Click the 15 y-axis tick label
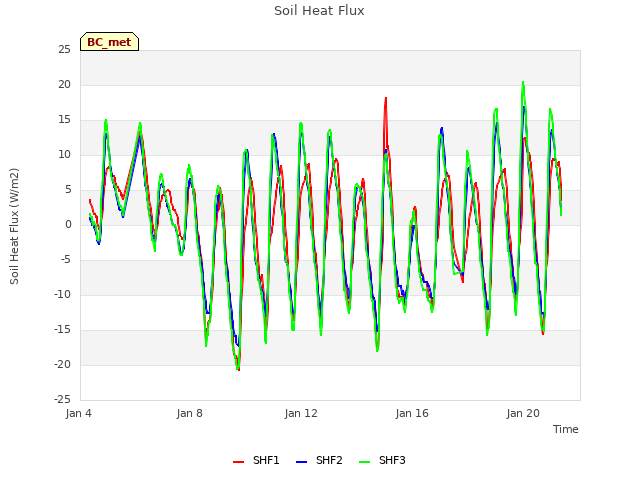This screenshot has width=640, height=480. 64,120
